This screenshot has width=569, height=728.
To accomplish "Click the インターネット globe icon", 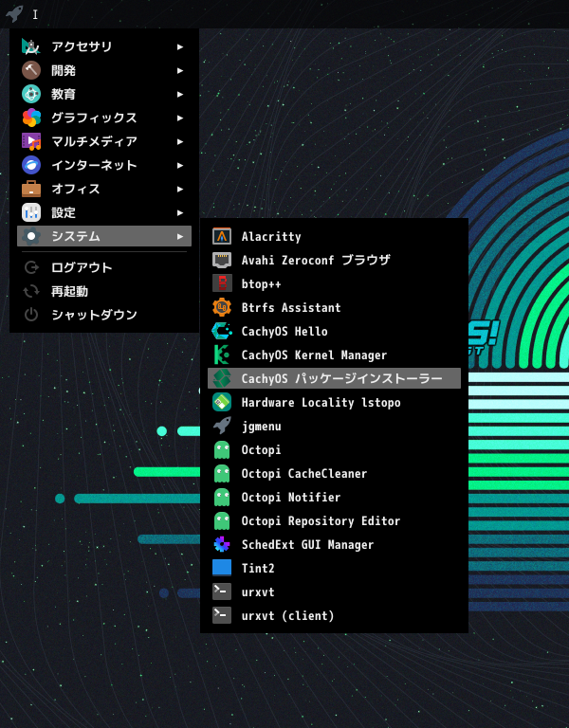I will coord(31,165).
